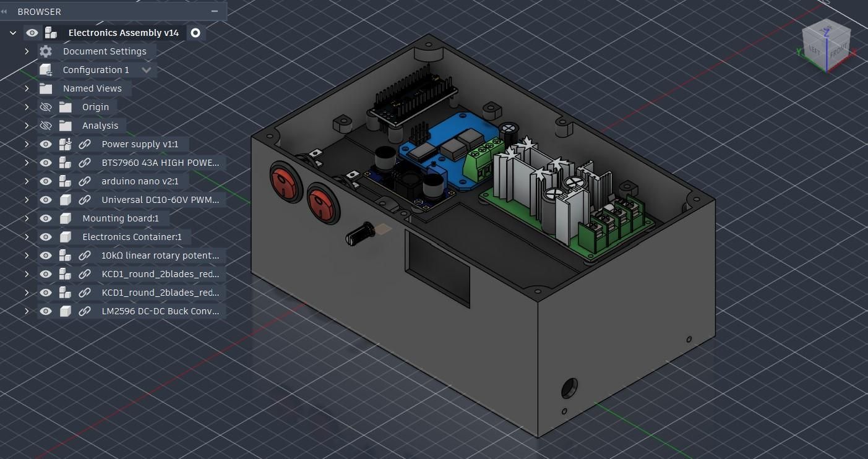Select the Universal DC10-60V PWM... label
868x459 pixels.
coord(160,200)
